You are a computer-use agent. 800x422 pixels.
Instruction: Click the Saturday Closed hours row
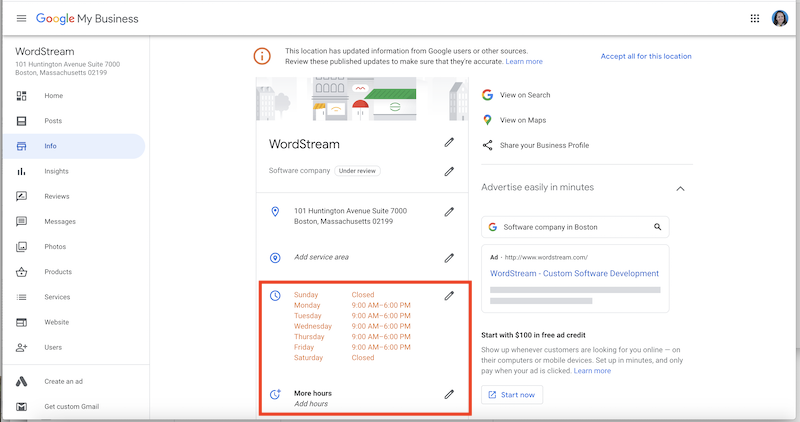334,358
